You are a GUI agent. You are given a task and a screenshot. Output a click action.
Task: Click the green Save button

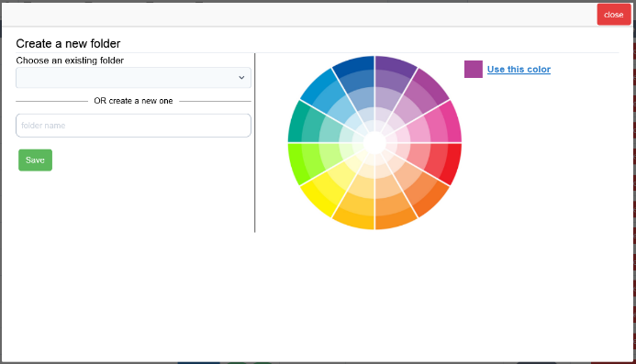(35, 160)
